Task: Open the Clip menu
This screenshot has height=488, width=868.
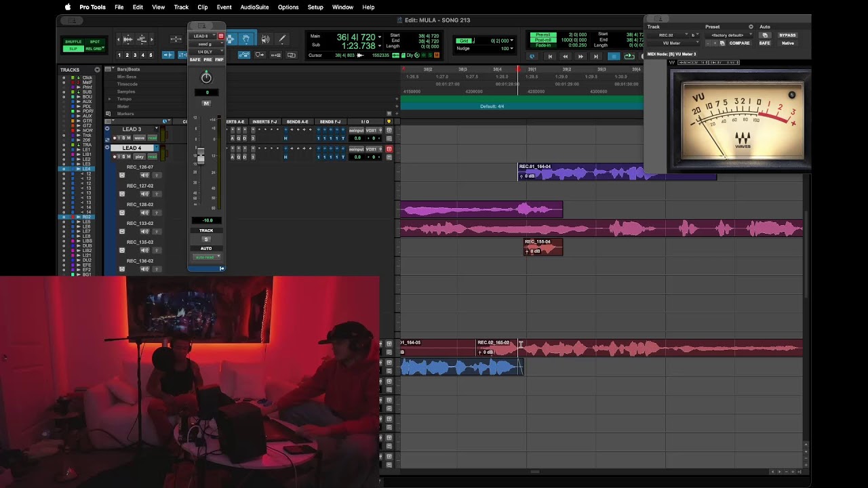Action: coord(202,7)
